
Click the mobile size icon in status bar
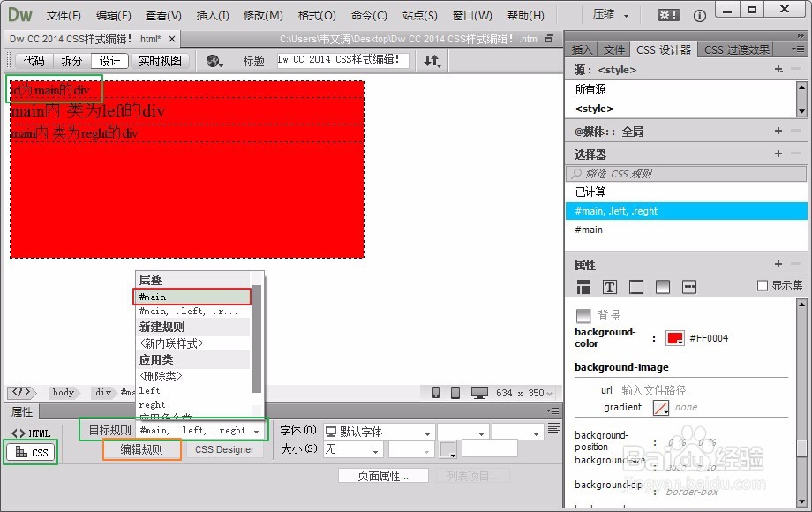tap(436, 393)
